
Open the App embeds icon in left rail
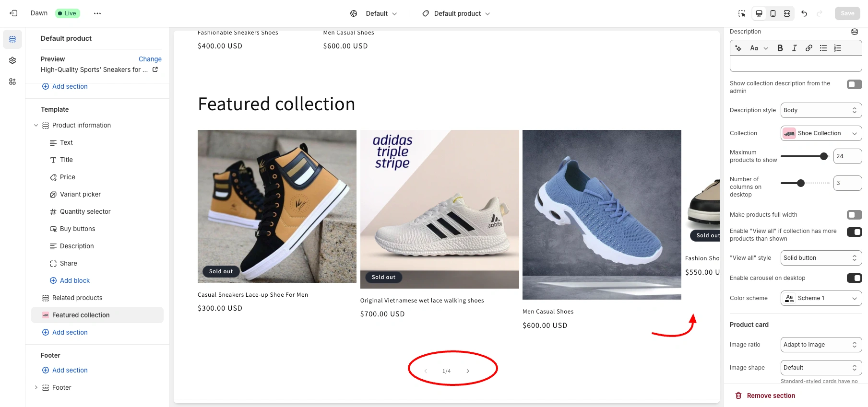click(12, 81)
